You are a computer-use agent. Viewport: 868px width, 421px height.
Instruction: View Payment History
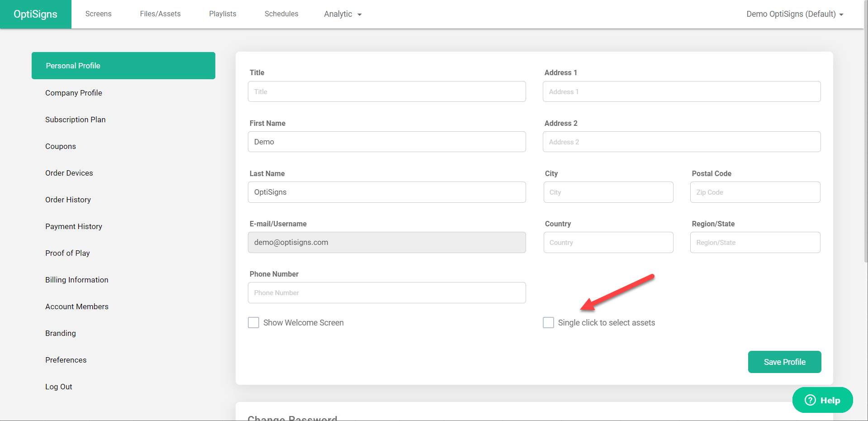coord(74,226)
